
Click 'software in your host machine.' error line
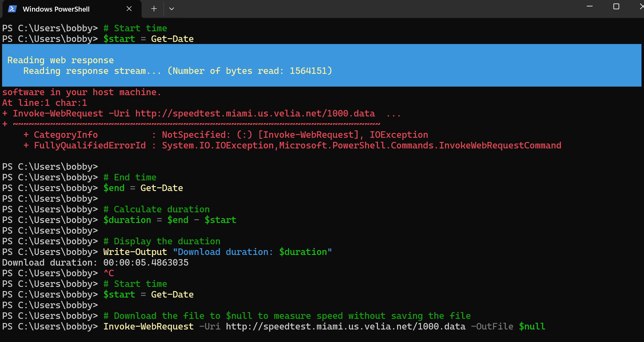(82, 92)
